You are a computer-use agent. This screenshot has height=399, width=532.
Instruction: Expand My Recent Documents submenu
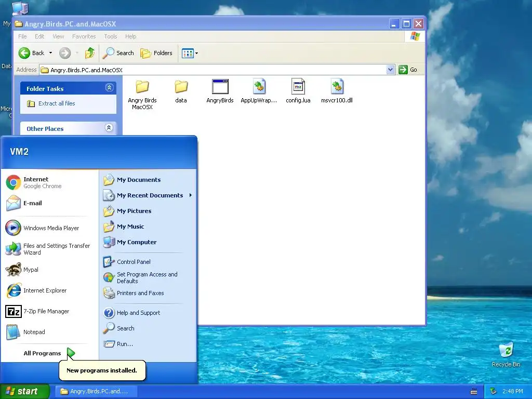(x=148, y=195)
